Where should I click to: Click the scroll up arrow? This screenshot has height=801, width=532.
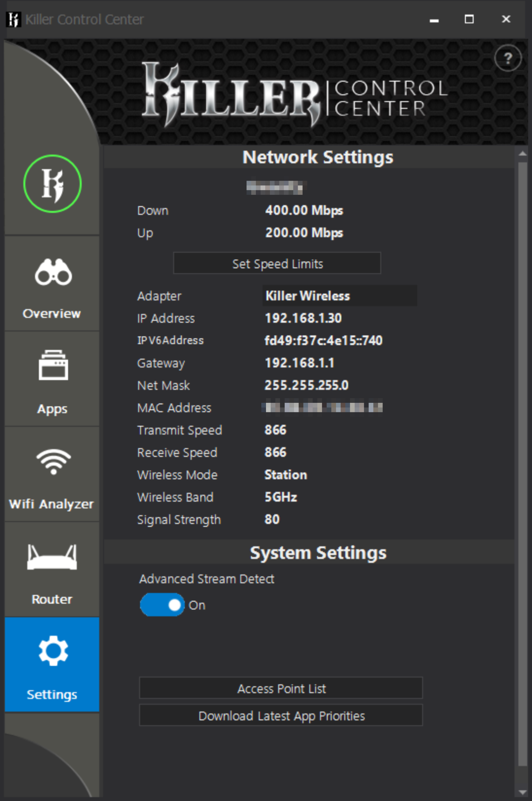[523, 154]
